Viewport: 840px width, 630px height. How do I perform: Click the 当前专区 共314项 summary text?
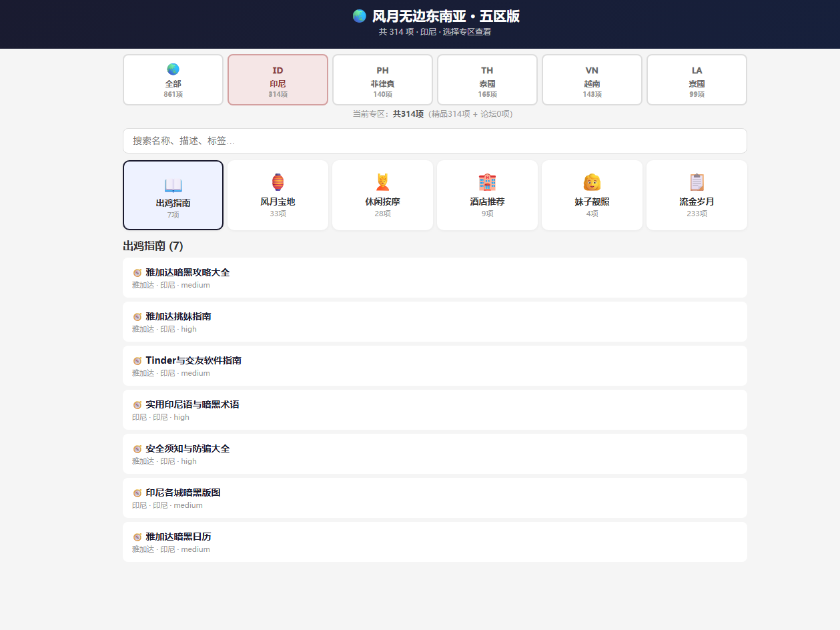432,114
